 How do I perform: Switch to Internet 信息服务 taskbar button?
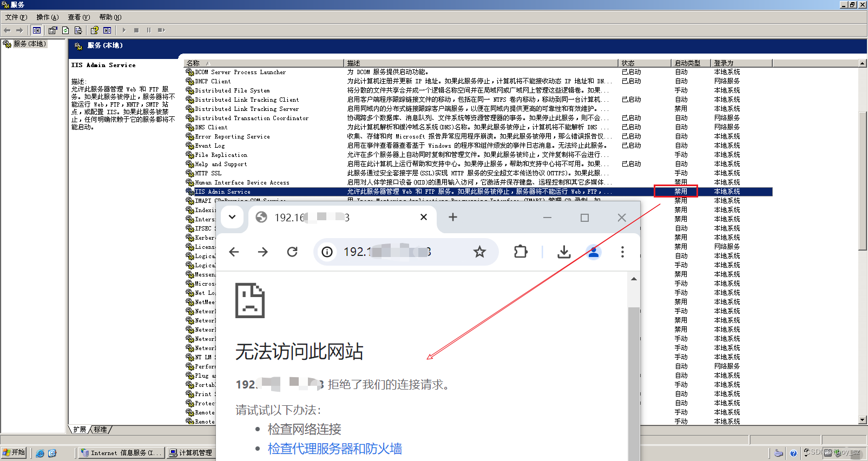point(121,453)
